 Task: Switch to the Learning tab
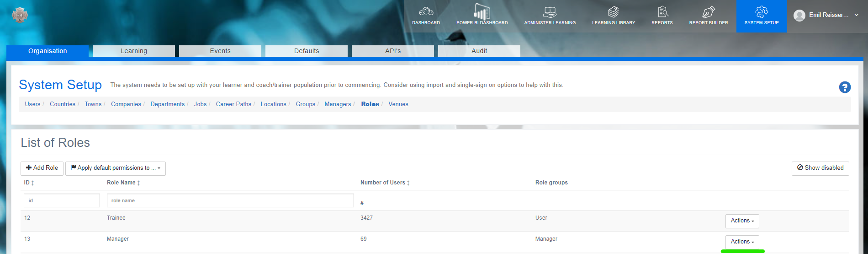134,51
